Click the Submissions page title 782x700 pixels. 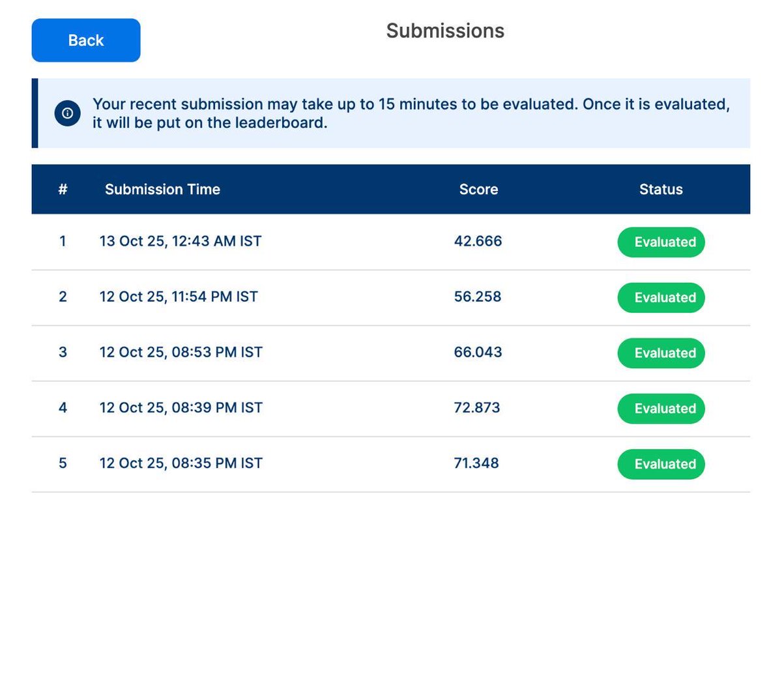coord(445,31)
